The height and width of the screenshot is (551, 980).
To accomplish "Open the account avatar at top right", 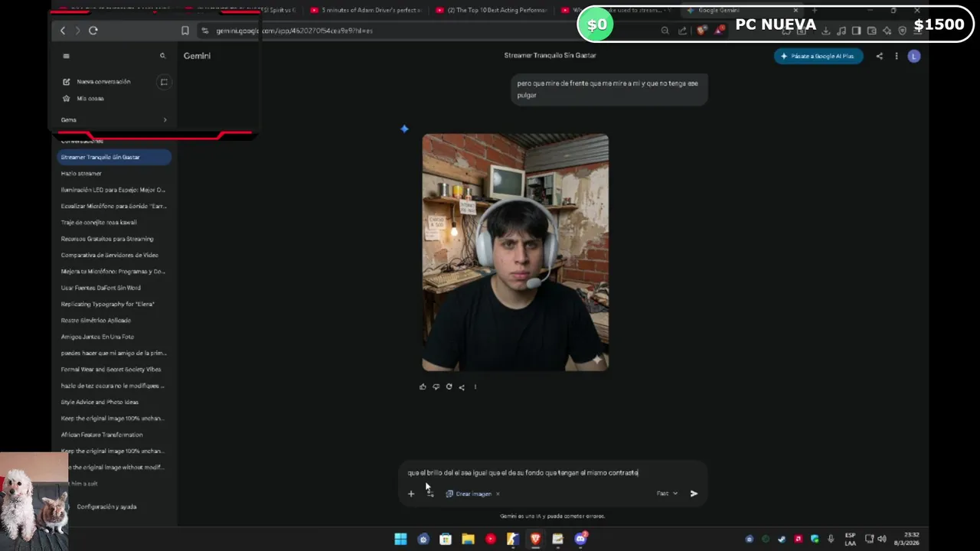I will 913,56.
